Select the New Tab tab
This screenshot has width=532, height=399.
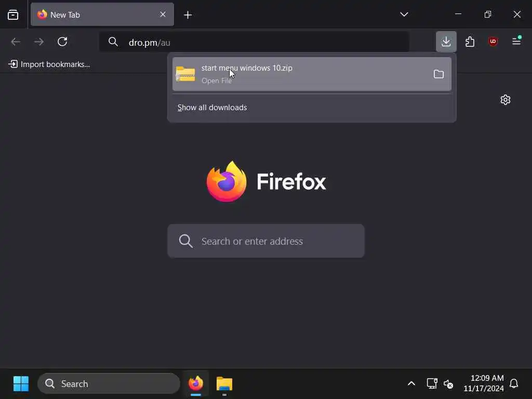pyautogui.click(x=102, y=15)
